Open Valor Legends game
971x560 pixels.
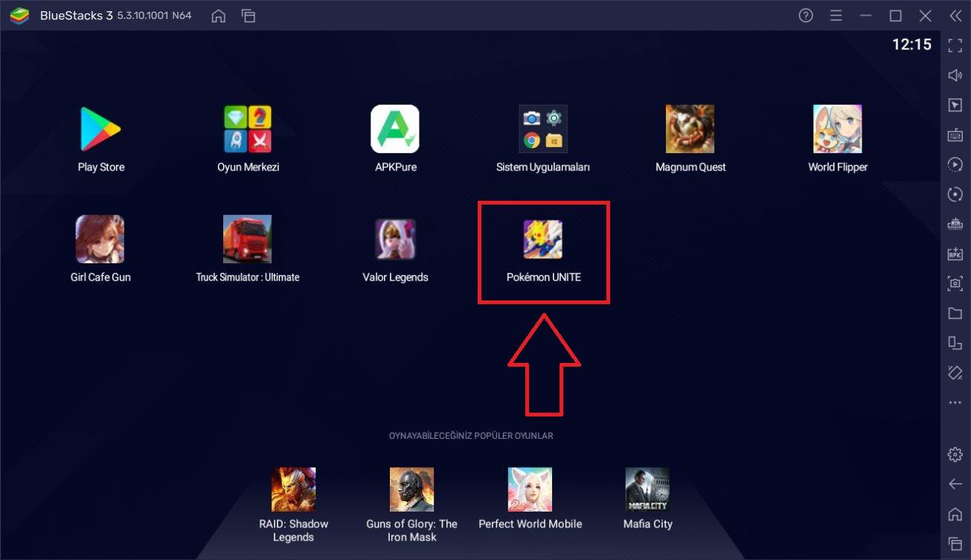395,239
